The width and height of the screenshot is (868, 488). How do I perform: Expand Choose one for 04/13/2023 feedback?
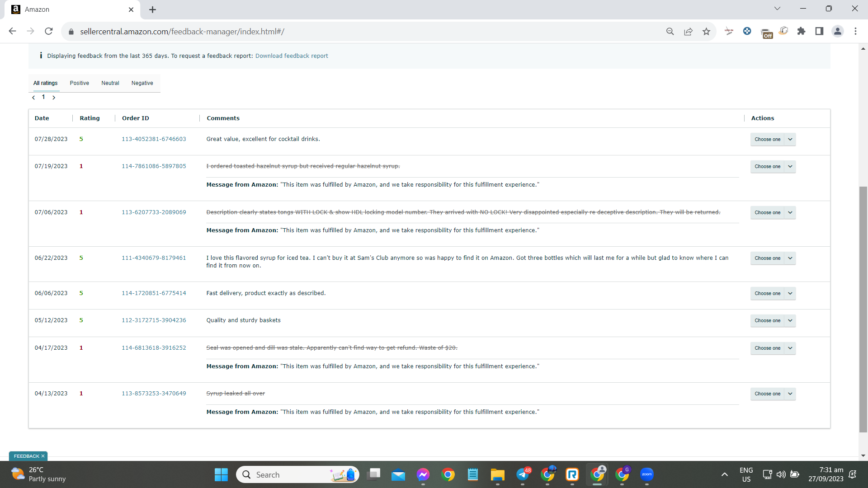(x=773, y=394)
